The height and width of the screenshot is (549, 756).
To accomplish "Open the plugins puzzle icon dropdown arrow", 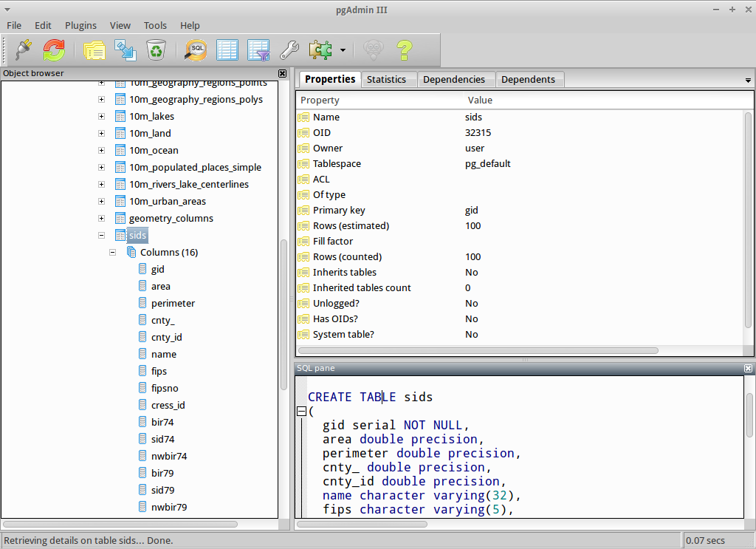I will (343, 51).
